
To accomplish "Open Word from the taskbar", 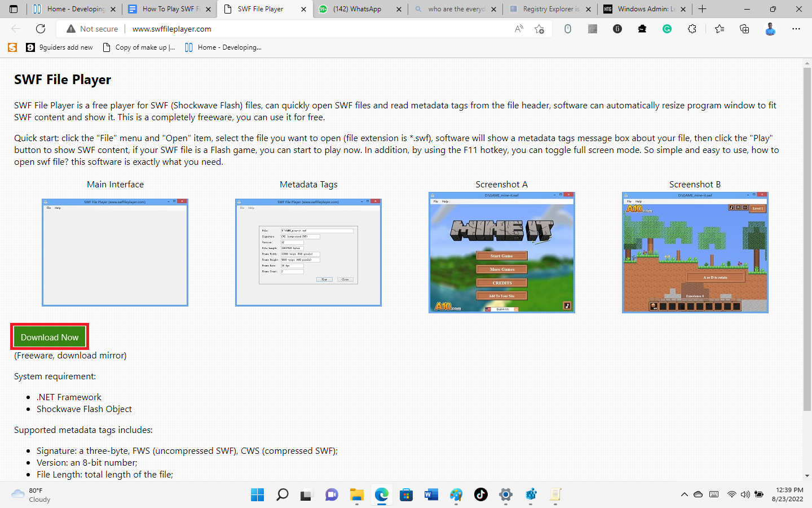I will (431, 495).
